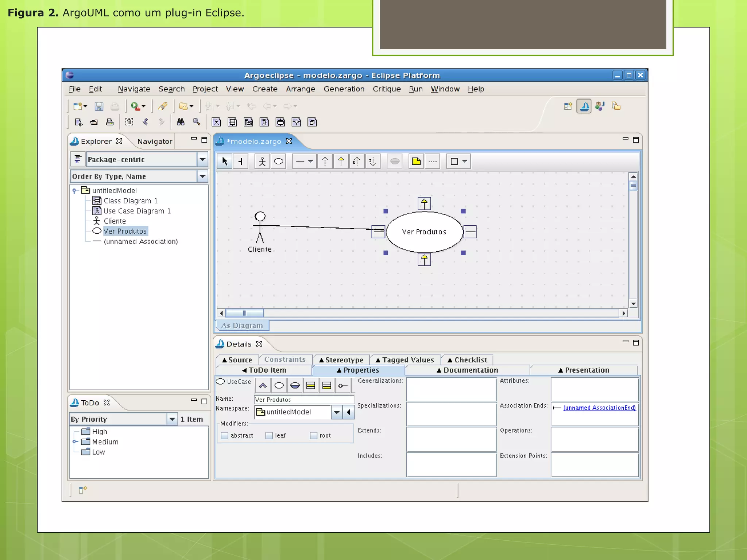Open the Checklist tab
The image size is (747, 560).
tap(467, 360)
